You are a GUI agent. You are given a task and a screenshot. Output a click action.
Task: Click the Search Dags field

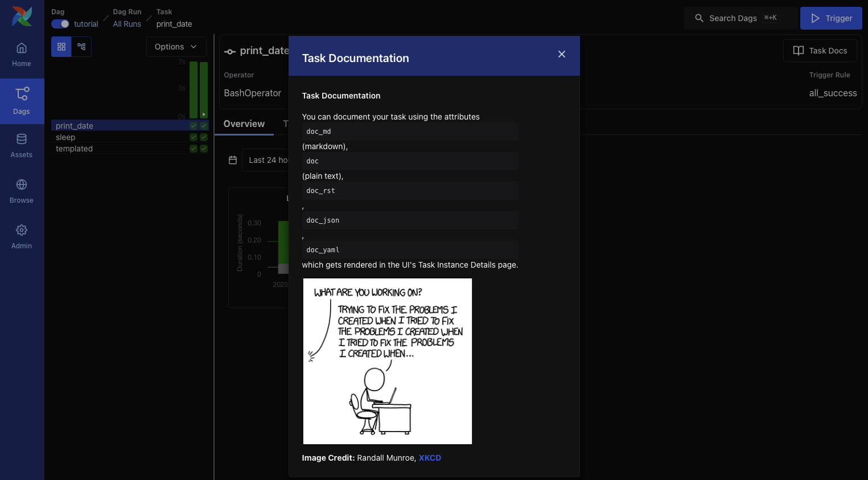coord(741,18)
